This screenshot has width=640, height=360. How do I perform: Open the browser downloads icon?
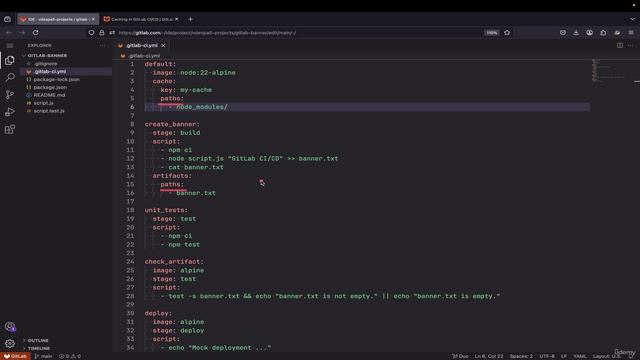[x=576, y=33]
